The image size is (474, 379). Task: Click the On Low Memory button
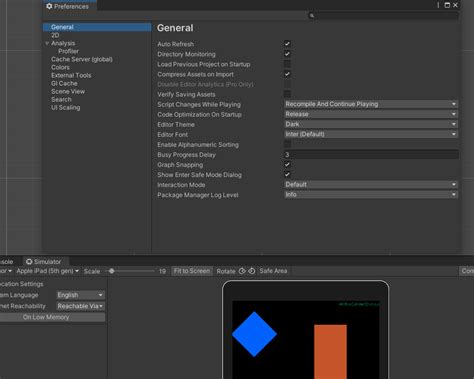coord(52,317)
